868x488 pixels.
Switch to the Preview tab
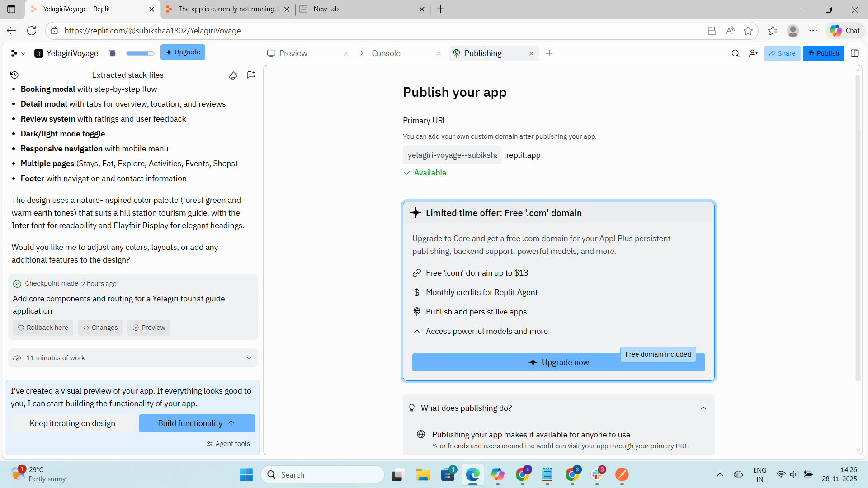pyautogui.click(x=293, y=53)
